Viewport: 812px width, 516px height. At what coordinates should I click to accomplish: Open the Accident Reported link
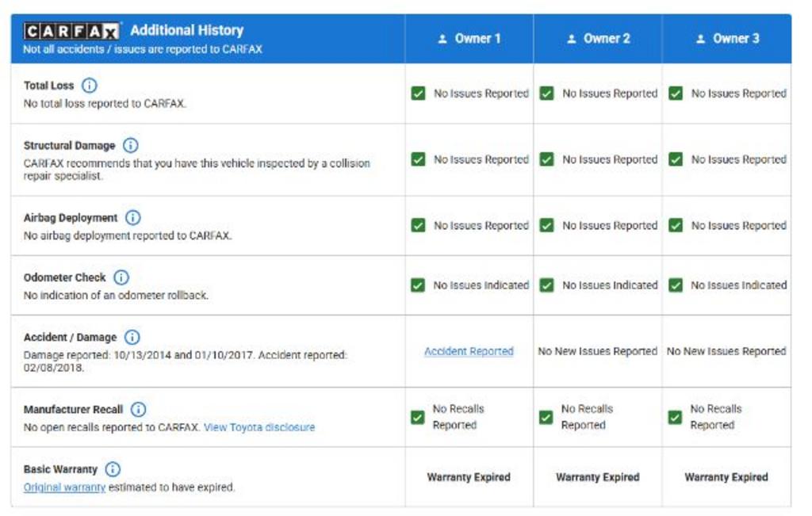(x=469, y=351)
